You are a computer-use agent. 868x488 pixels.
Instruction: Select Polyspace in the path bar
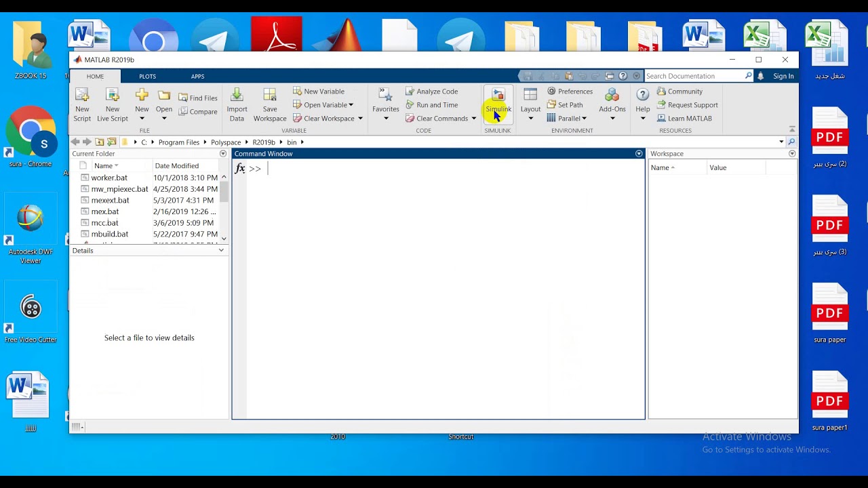tap(226, 142)
